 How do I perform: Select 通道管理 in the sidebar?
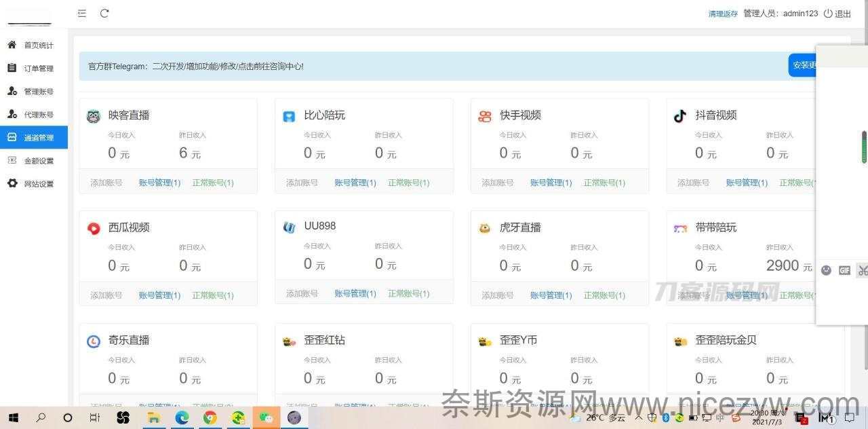pyautogui.click(x=34, y=138)
